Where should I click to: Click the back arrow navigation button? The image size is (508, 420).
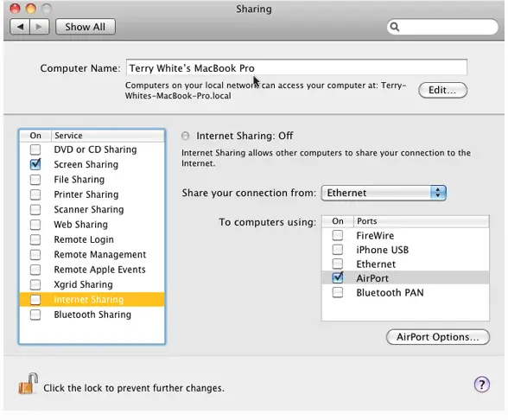tap(20, 27)
